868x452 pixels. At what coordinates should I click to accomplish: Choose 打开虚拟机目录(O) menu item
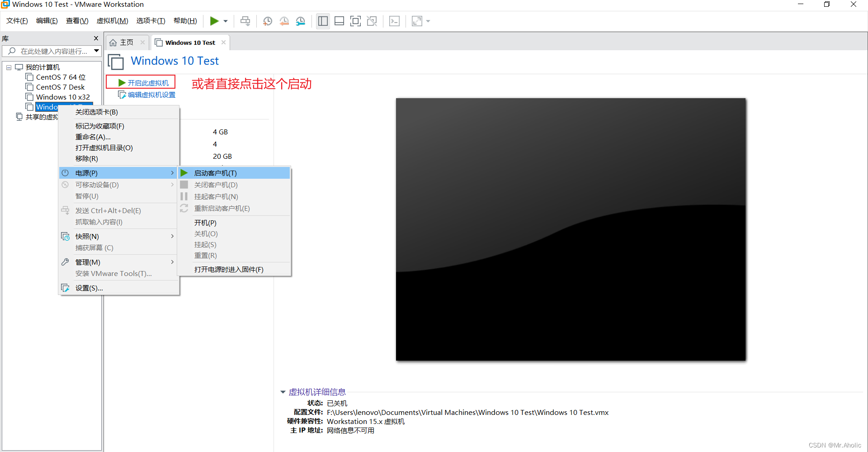point(119,148)
